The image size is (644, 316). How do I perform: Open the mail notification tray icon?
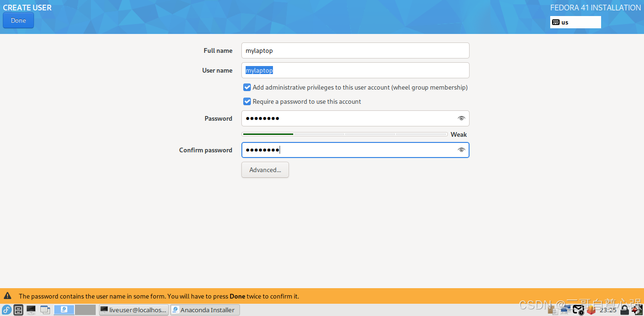578,310
